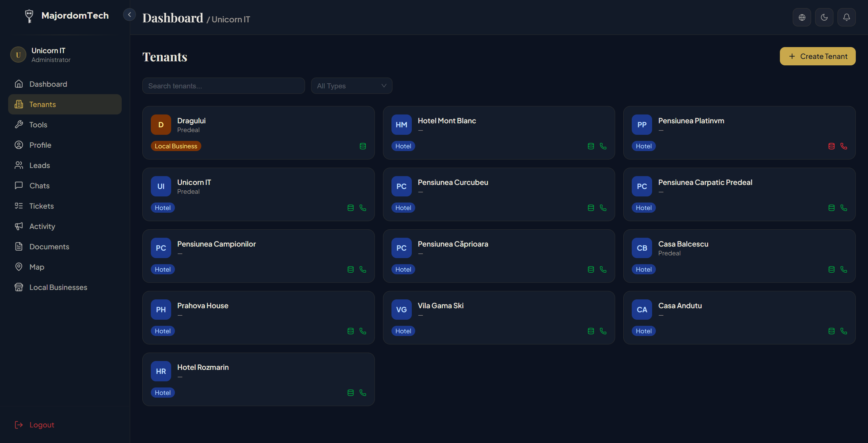The width and height of the screenshot is (868, 443).
Task: Open Chats via the speech bubble icon
Action: click(x=19, y=186)
